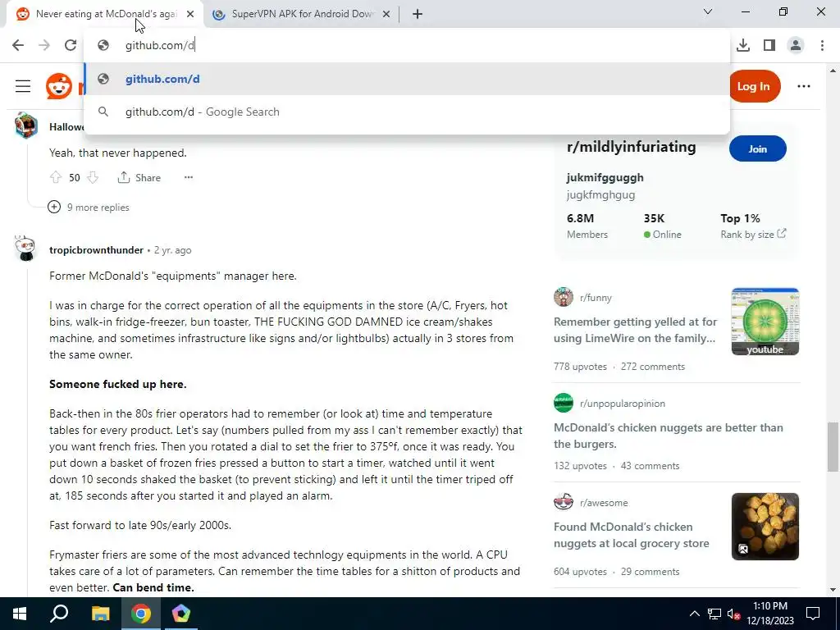Choose the github.com/d Google Search suggestion
The image size is (840, 630).
click(x=407, y=112)
